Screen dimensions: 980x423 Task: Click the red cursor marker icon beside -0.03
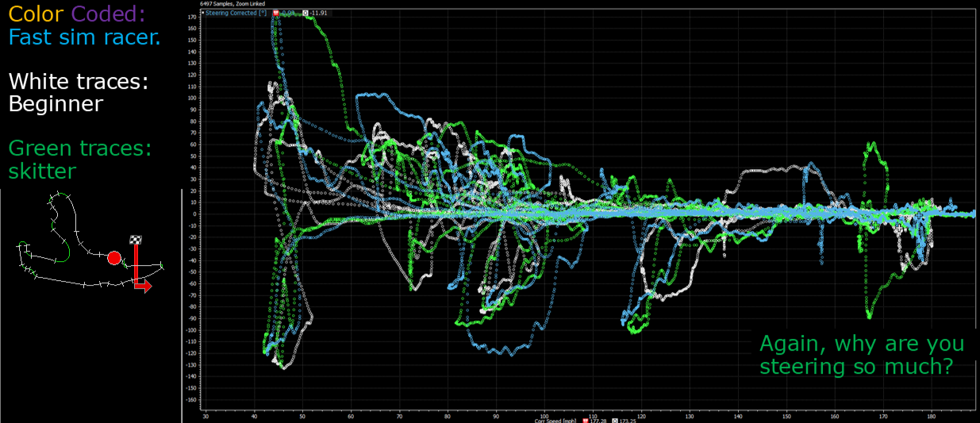(275, 13)
